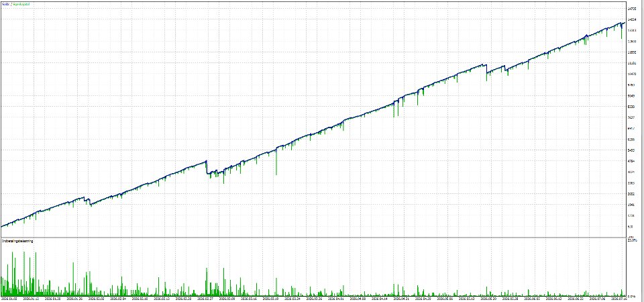The height and width of the screenshot is (302, 644).
Task: Click the blue Saldo legend label
Action: (6, 4)
